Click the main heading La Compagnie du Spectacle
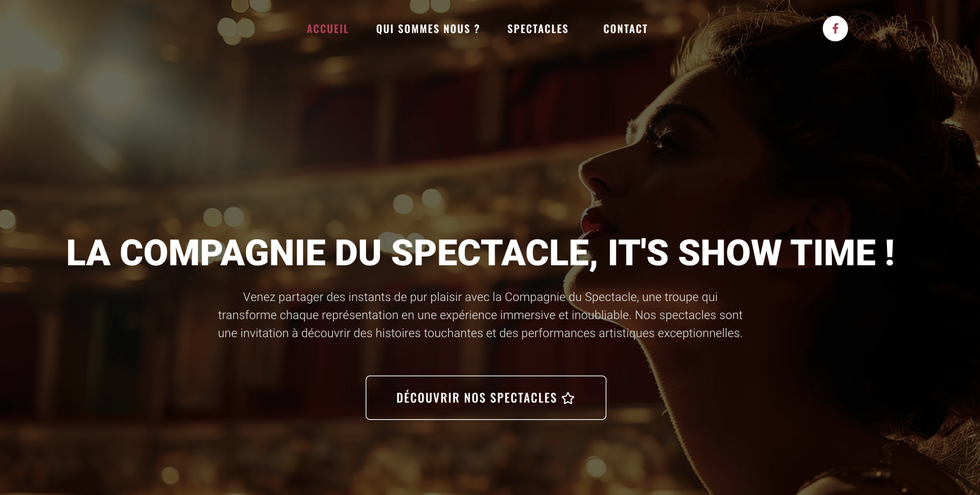This screenshot has height=495, width=980. click(x=480, y=253)
